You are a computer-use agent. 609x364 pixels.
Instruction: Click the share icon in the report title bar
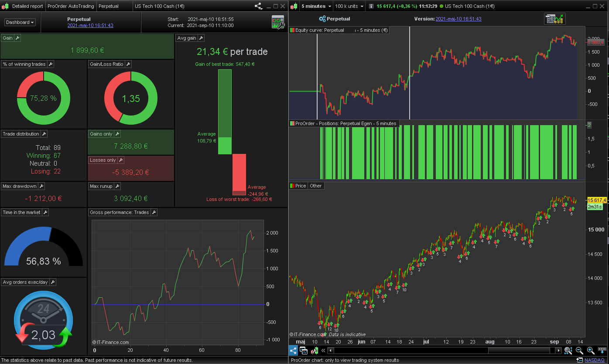pos(258,6)
